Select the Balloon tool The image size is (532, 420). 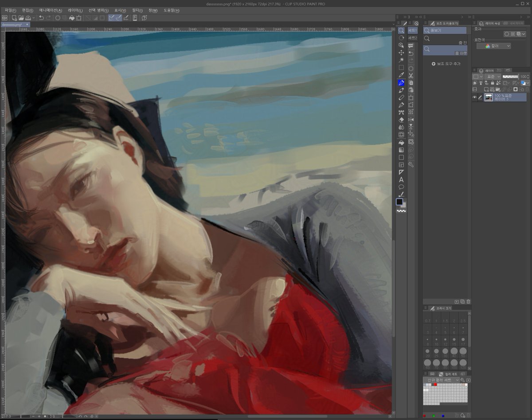tap(401, 187)
